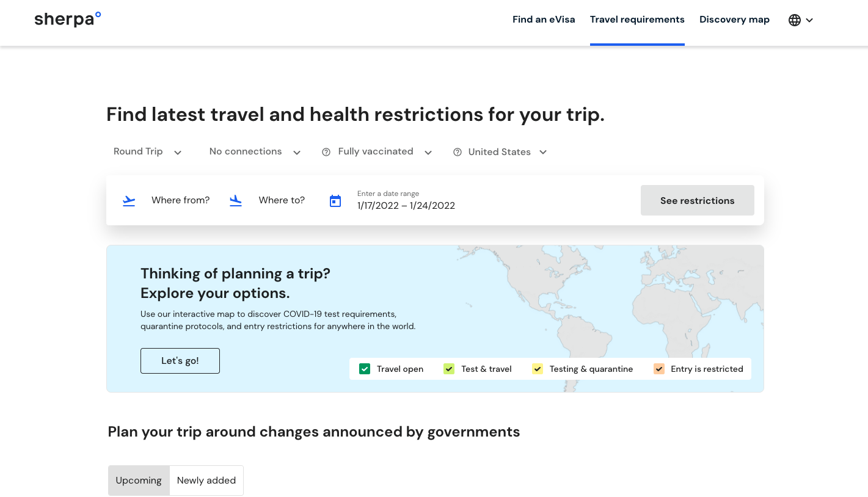Click the Where from? input field
This screenshot has width=868, height=497.
click(x=180, y=200)
